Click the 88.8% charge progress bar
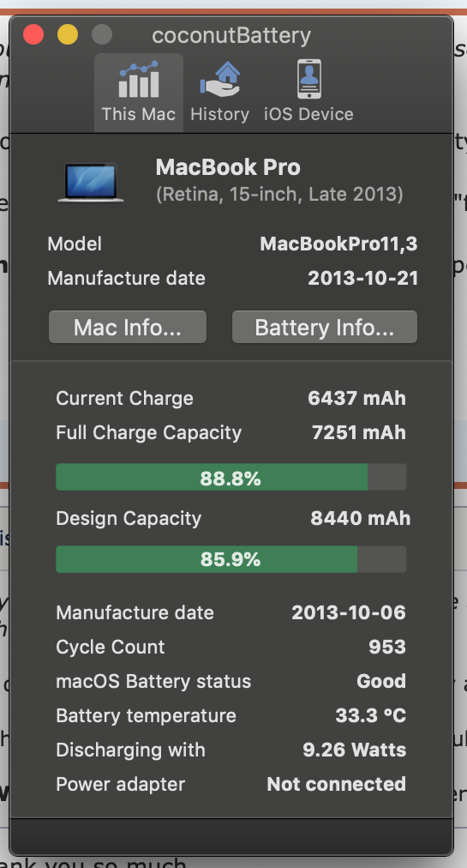This screenshot has width=467, height=868. [231, 477]
